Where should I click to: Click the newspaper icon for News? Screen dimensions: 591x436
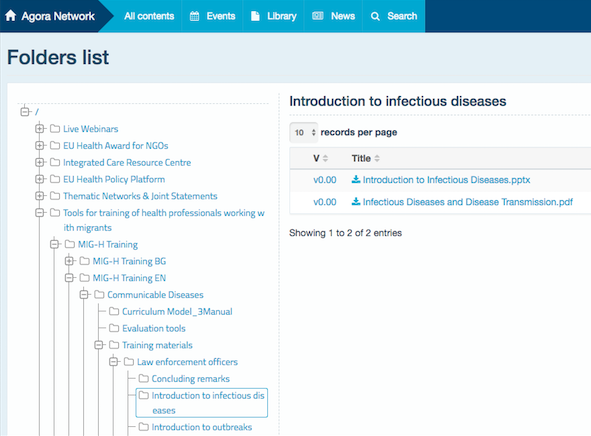[x=318, y=16]
